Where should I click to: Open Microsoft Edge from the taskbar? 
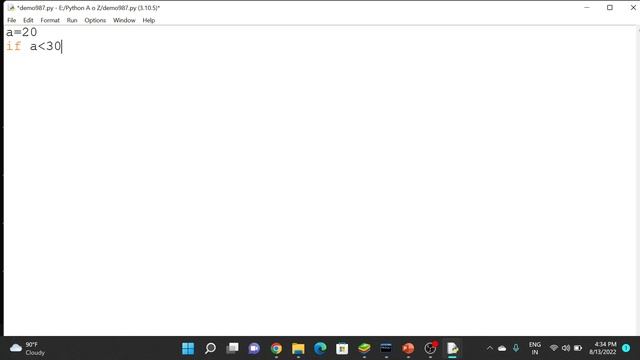pos(320,348)
